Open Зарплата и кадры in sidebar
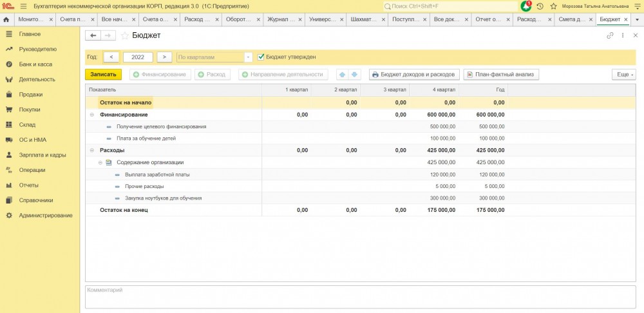The width and height of the screenshot is (644, 313). 43,155
